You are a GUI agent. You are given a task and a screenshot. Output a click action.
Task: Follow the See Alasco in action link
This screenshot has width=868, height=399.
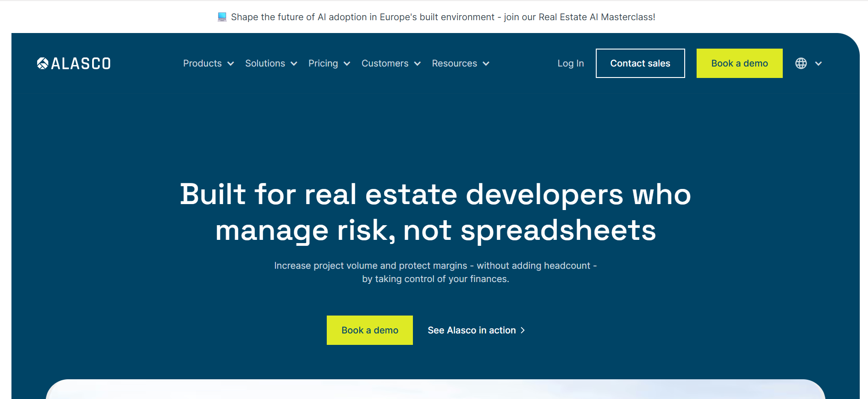[477, 330]
